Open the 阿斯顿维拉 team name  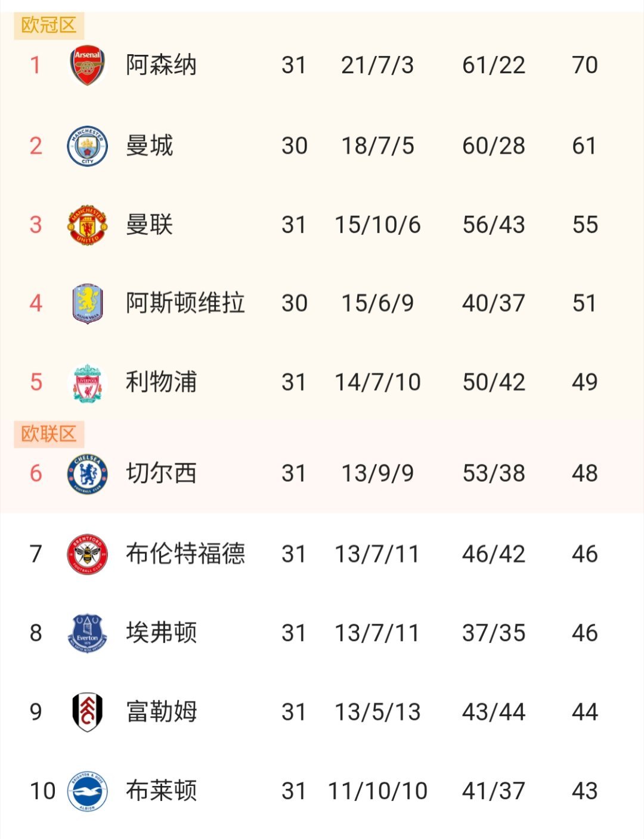(x=185, y=304)
